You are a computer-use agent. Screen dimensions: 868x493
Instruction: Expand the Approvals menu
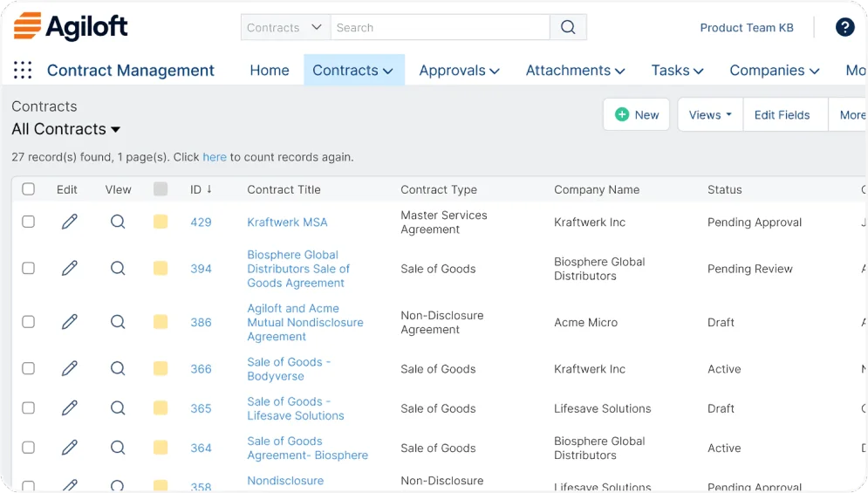[x=459, y=71]
